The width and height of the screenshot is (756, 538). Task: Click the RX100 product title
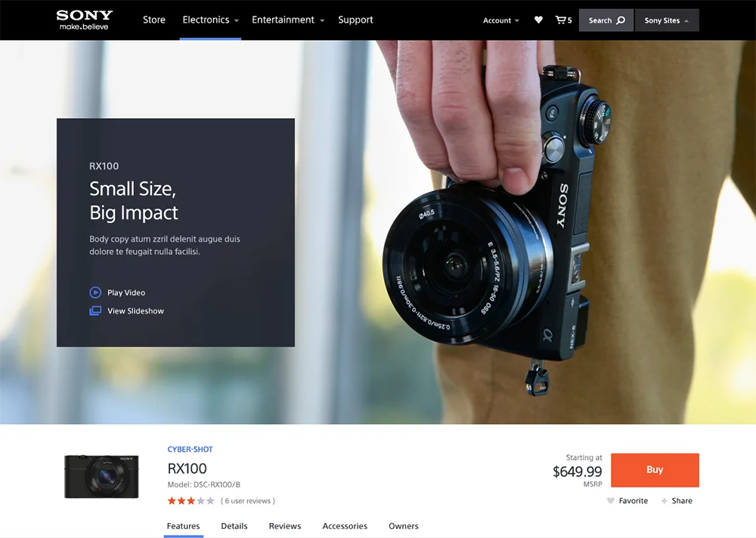tap(187, 468)
